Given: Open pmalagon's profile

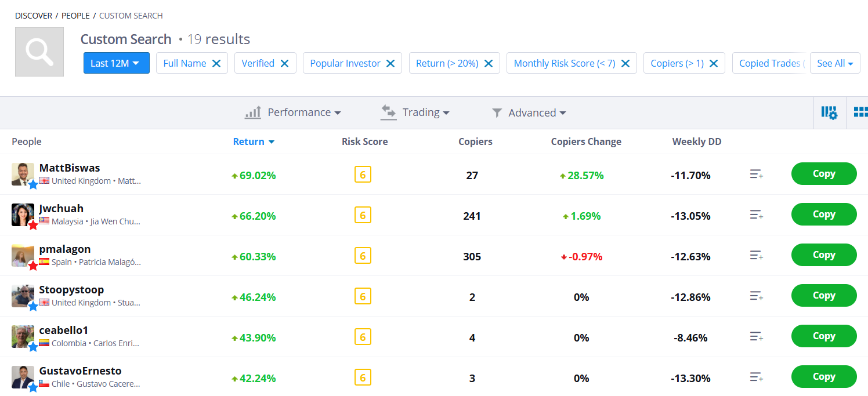Looking at the screenshot, I should [65, 248].
